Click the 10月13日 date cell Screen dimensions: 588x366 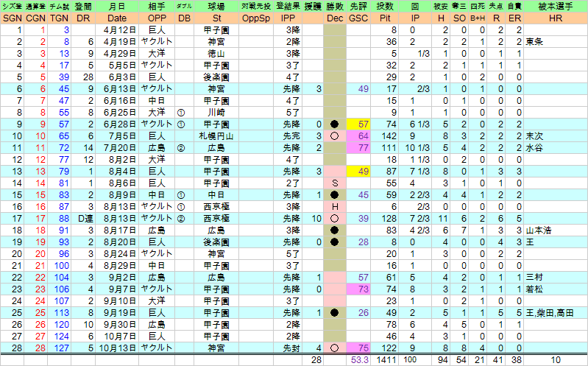(117, 348)
